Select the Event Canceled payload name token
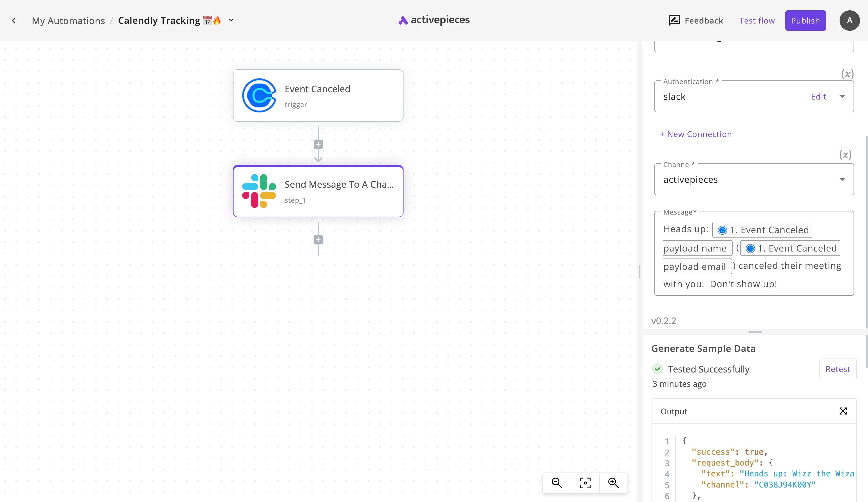Viewport: 868px width, 502px height. [762, 230]
